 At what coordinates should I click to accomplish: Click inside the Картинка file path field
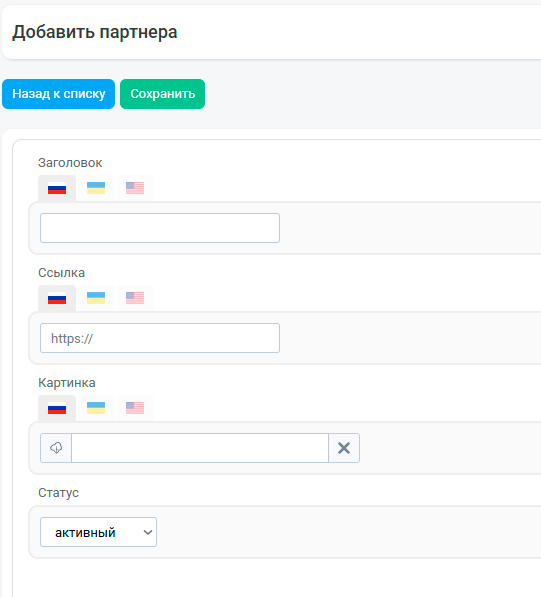(x=200, y=448)
